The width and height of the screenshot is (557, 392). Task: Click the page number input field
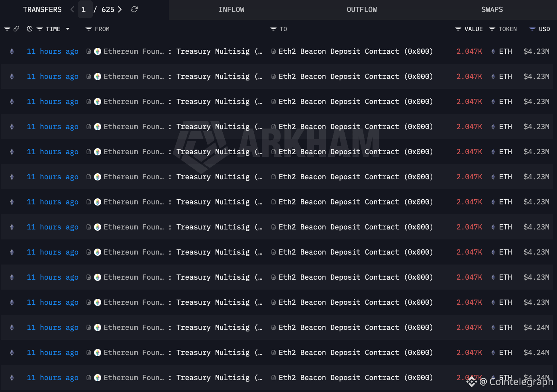coord(84,9)
